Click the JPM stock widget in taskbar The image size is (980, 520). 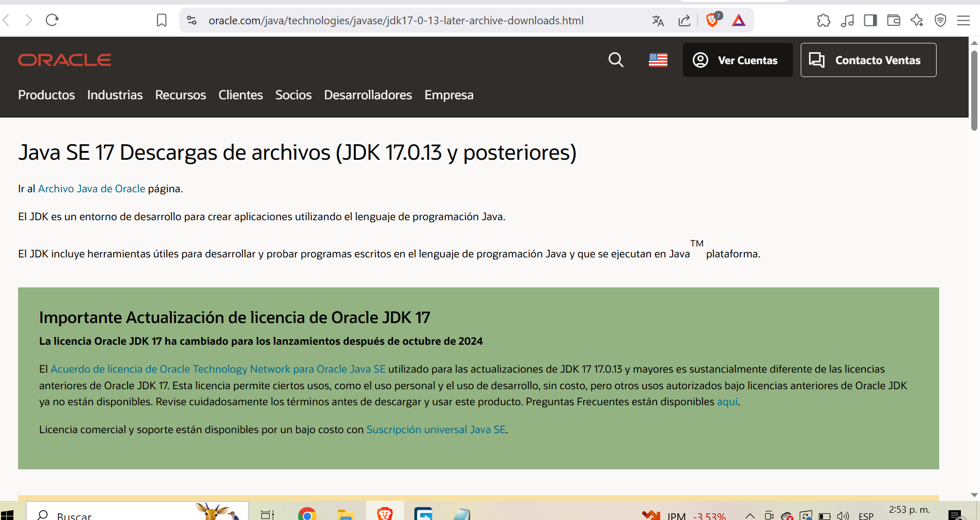click(x=683, y=515)
